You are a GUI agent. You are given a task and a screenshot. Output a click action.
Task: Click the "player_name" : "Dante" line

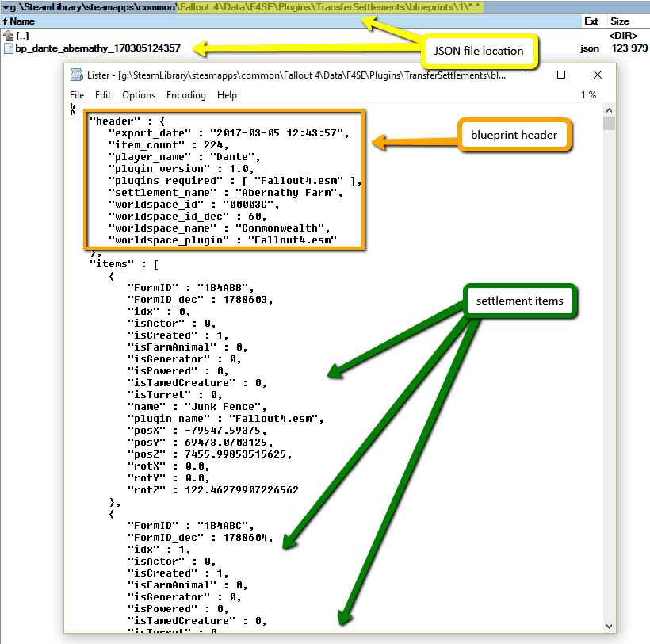click(x=185, y=157)
